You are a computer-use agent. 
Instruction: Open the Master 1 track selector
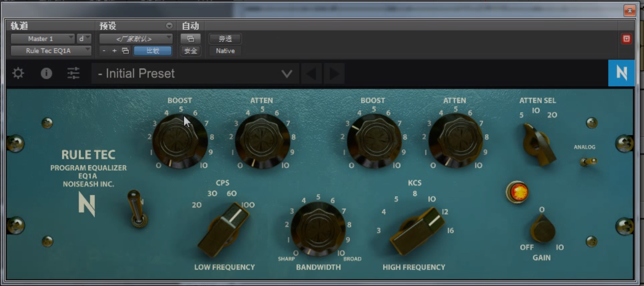(x=42, y=38)
